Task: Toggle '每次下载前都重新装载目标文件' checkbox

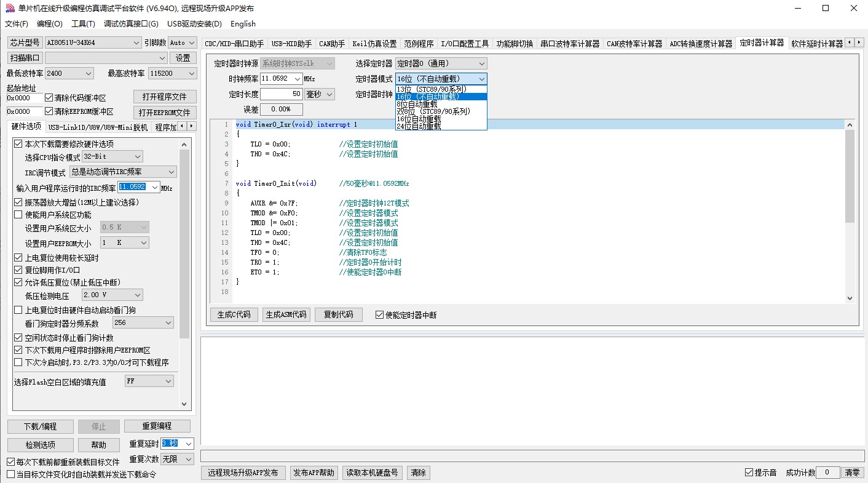Action: click(x=10, y=462)
